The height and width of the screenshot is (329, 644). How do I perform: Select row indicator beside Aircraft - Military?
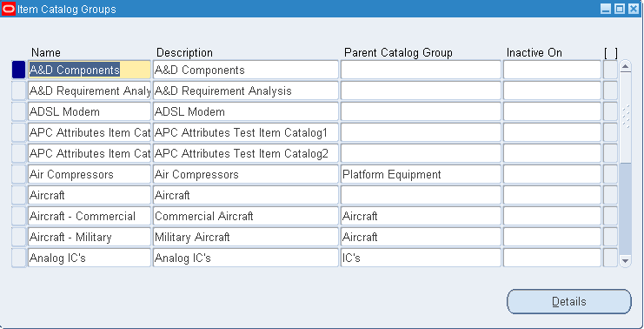[18, 237]
